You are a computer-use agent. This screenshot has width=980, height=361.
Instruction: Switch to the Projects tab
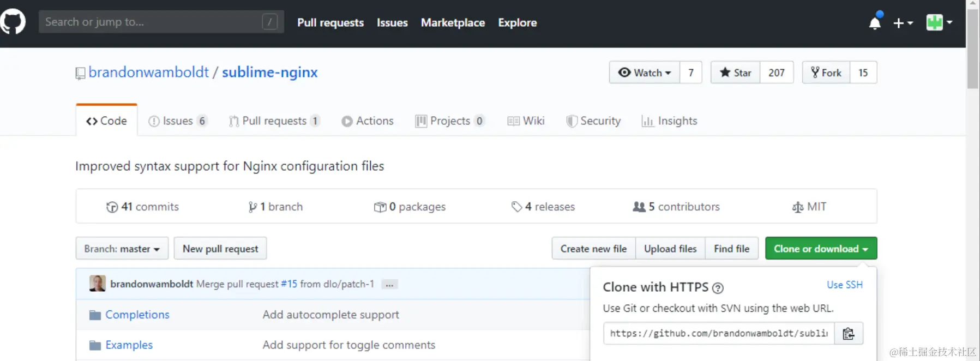(450, 121)
